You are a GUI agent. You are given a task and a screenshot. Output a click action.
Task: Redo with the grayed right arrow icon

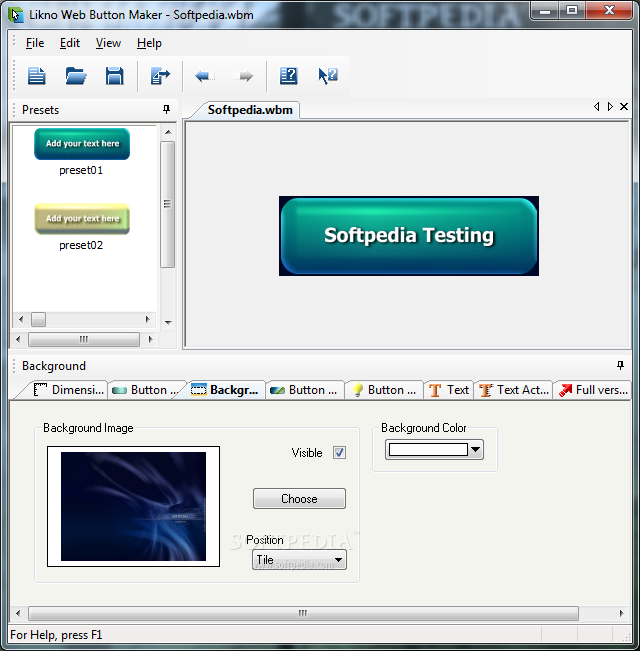[243, 76]
